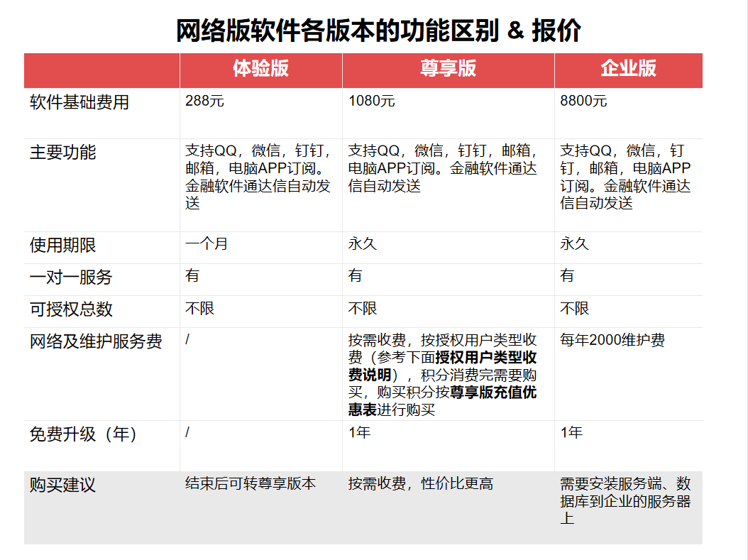This screenshot has height=560, width=748.
Task: Click the 购买建议 row label
Action: (62, 485)
